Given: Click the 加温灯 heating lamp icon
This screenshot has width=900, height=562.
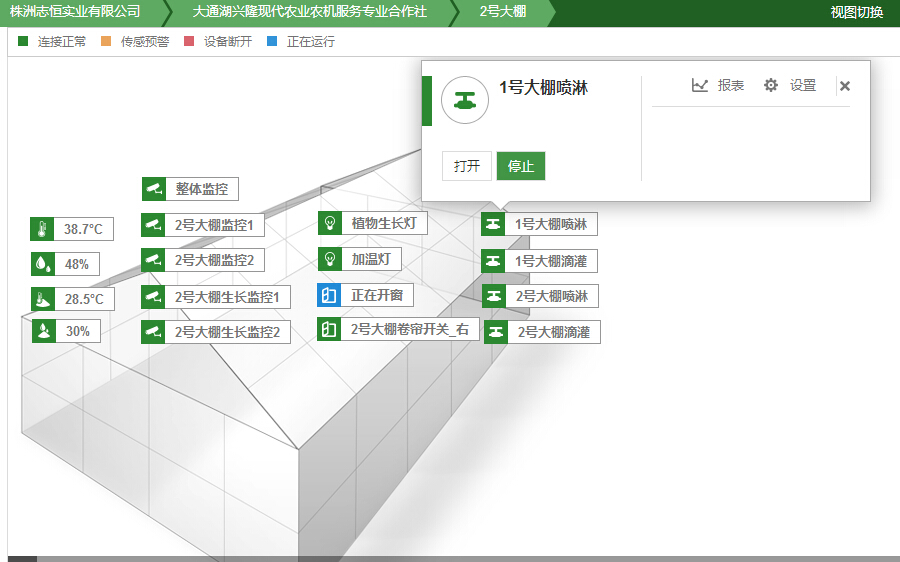Looking at the screenshot, I should (x=330, y=259).
